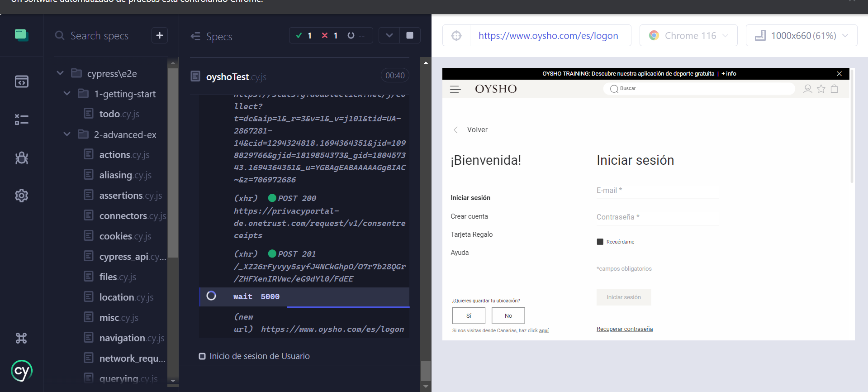Select Tarjeta Regalo menu item

pos(472,234)
